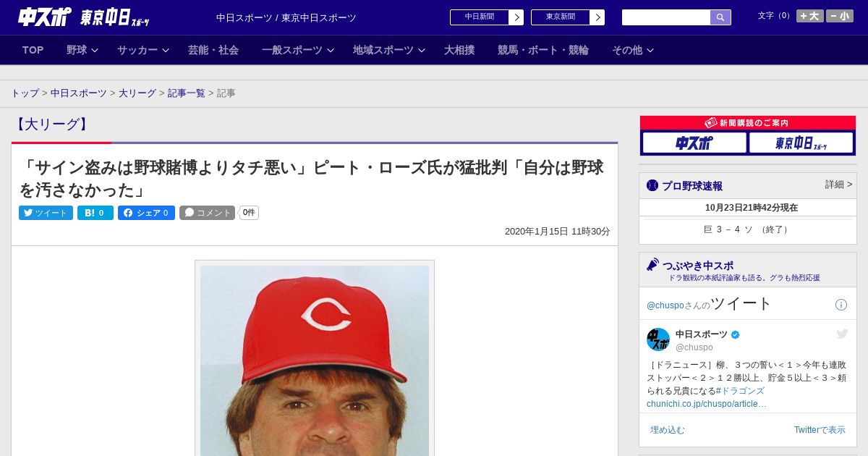Open the 東京新聞 link button
This screenshot has height=456, width=868.
pos(568,17)
